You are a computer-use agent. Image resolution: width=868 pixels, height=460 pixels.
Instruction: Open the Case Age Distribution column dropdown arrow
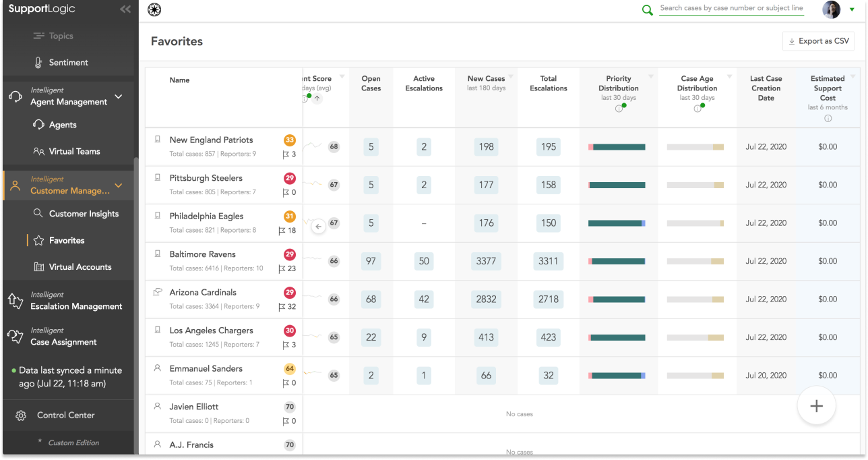[729, 76]
